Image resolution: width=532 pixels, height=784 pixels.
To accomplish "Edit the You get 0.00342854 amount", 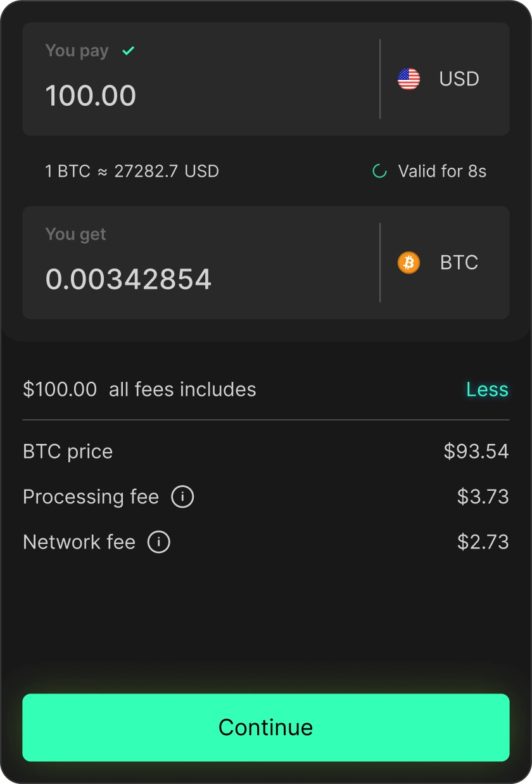I will tap(129, 279).
